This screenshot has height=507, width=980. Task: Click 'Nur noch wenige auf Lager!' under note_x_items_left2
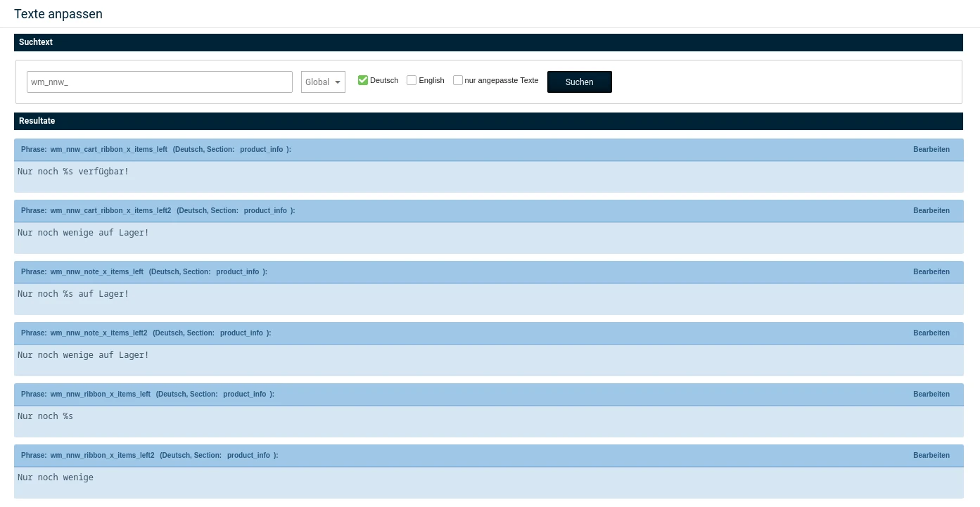click(x=84, y=355)
